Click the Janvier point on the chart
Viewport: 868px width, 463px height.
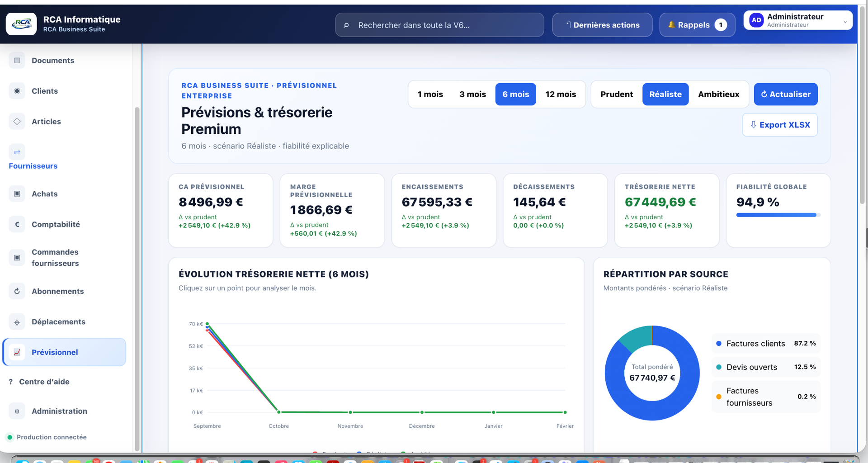(x=494, y=412)
